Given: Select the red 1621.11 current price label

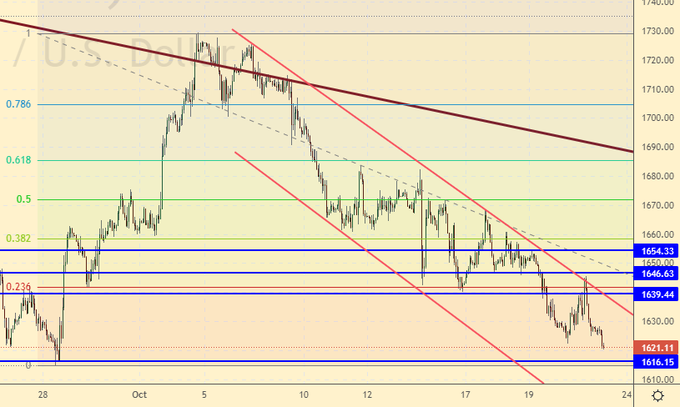Looking at the screenshot, I should (656, 347).
